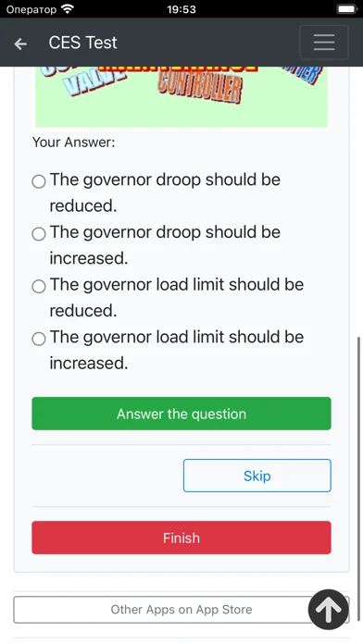
Task: Tap the question image with CONTROLLER text
Action: tap(181, 96)
